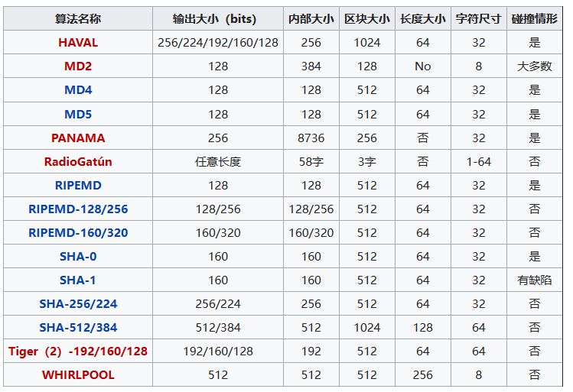Follow the MD4 link
The width and height of the screenshot is (573, 392).
click(78, 90)
